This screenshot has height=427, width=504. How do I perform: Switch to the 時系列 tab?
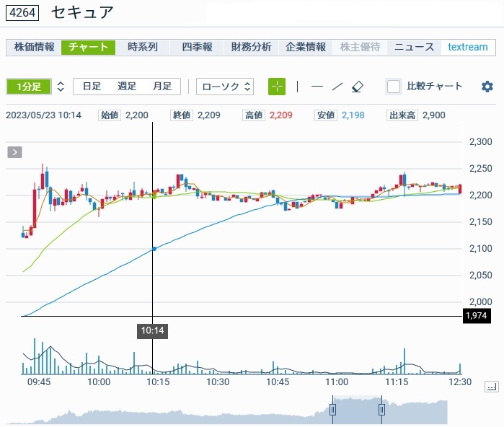[x=142, y=48]
